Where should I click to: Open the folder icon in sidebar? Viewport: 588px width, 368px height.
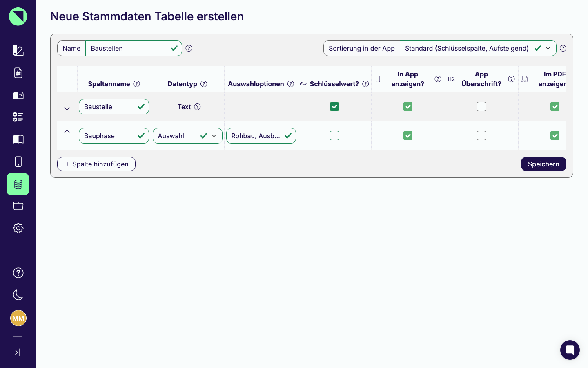[x=18, y=206]
